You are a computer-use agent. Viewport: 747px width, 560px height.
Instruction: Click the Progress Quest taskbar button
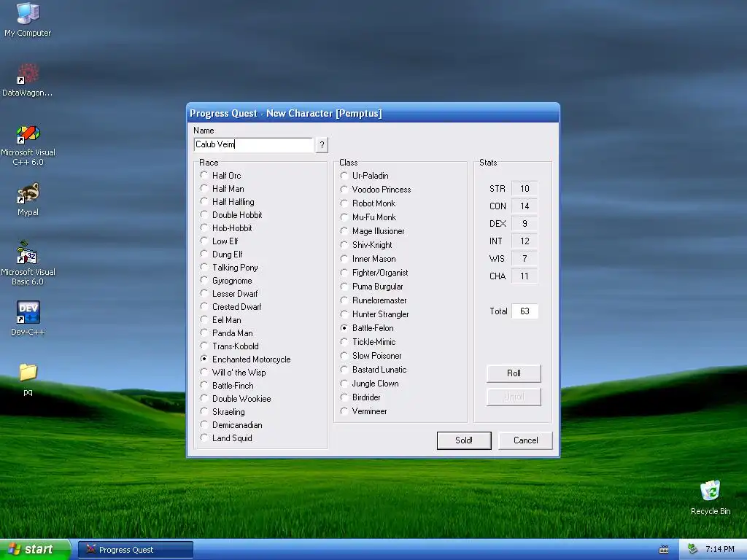[135, 550]
